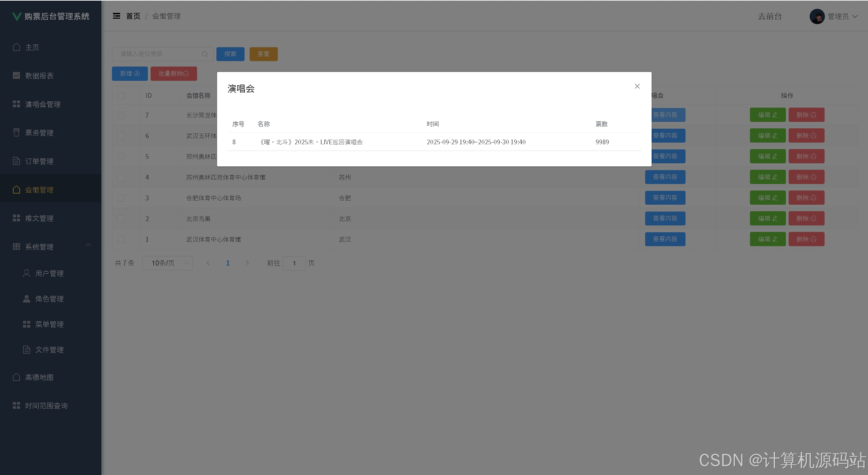
Task: Go to next page arrow
Action: [247, 263]
